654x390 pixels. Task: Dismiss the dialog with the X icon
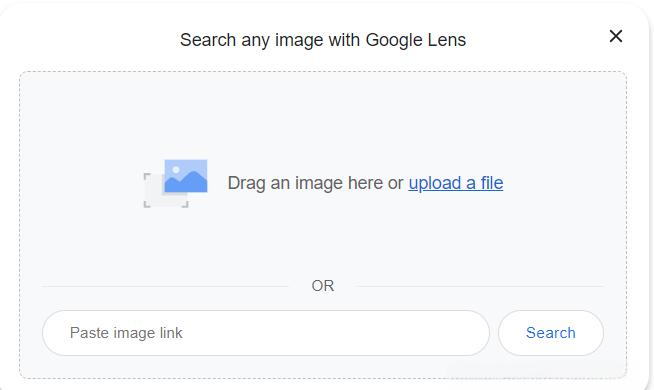616,36
